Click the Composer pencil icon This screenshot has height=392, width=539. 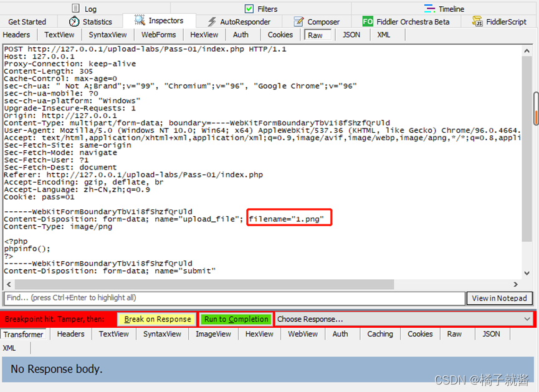click(x=298, y=22)
